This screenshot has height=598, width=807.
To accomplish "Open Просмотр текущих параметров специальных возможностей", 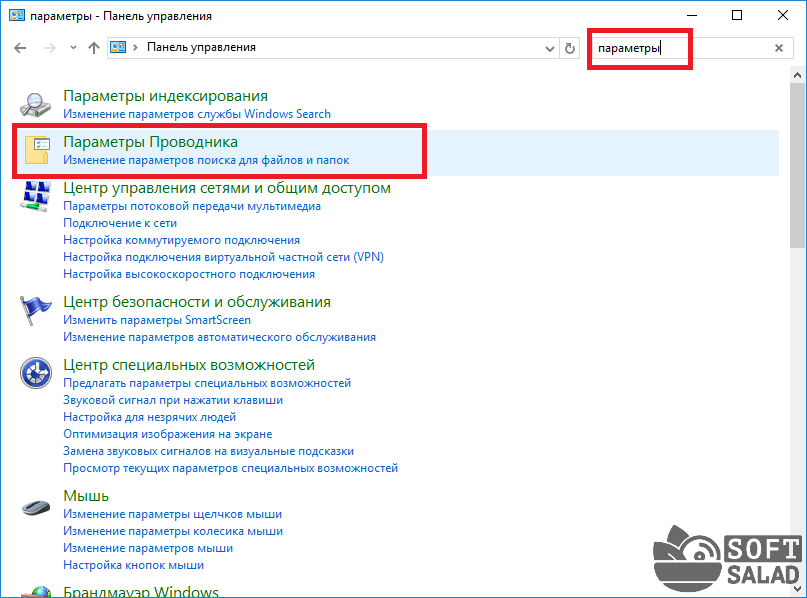I will coord(231,468).
